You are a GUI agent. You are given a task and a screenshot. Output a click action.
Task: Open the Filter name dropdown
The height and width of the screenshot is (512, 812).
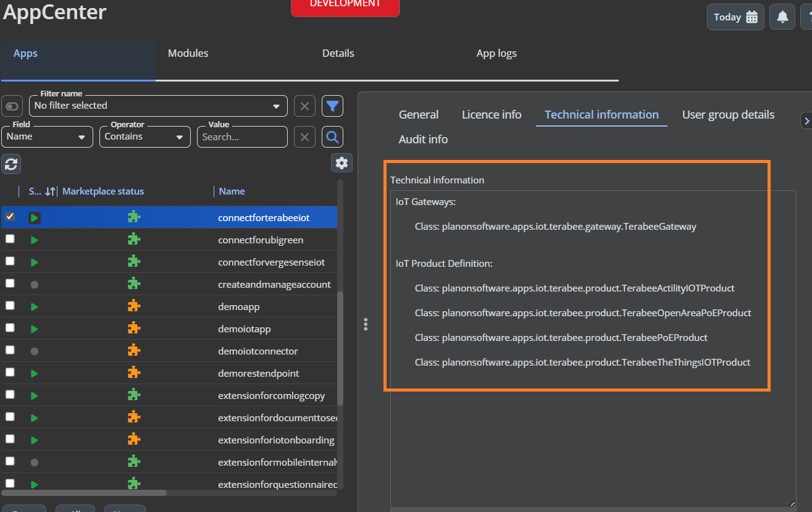tap(158, 106)
